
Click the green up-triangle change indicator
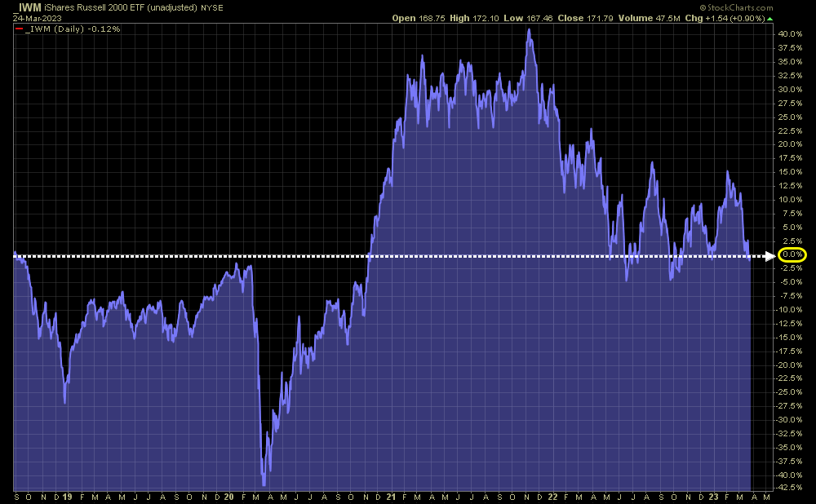click(769, 19)
